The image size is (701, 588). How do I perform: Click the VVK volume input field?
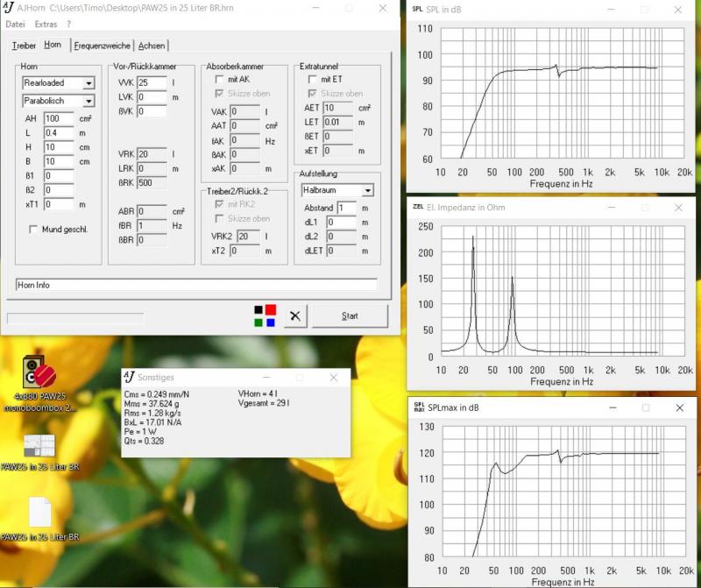click(152, 82)
